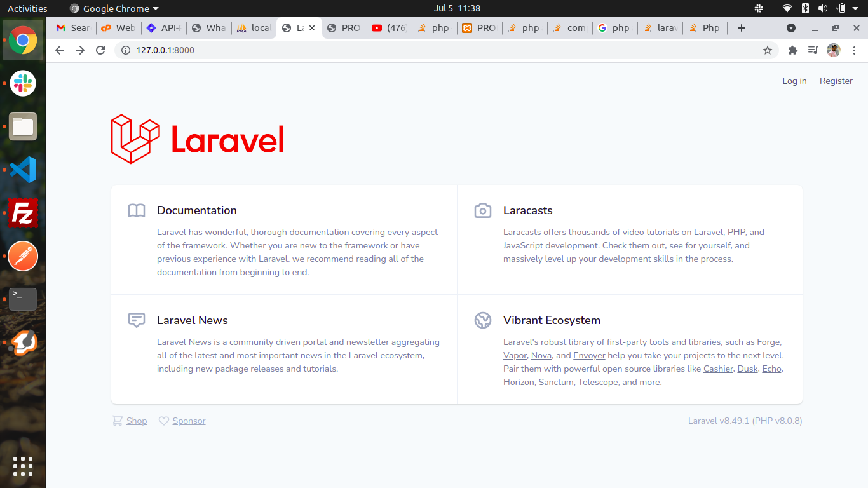Switch to the Gmail tab

(x=73, y=28)
